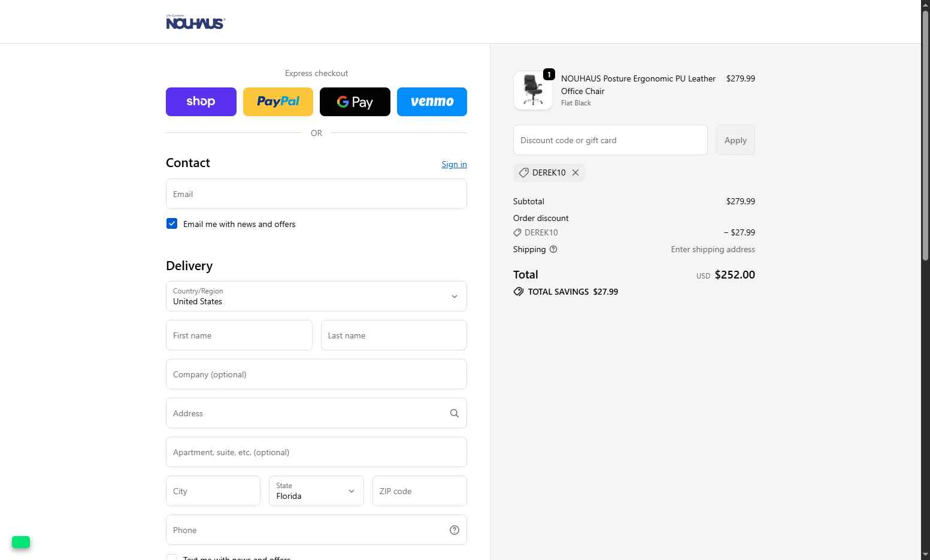Pay with Shop Pay express button
The image size is (930, 560).
pyautogui.click(x=201, y=102)
